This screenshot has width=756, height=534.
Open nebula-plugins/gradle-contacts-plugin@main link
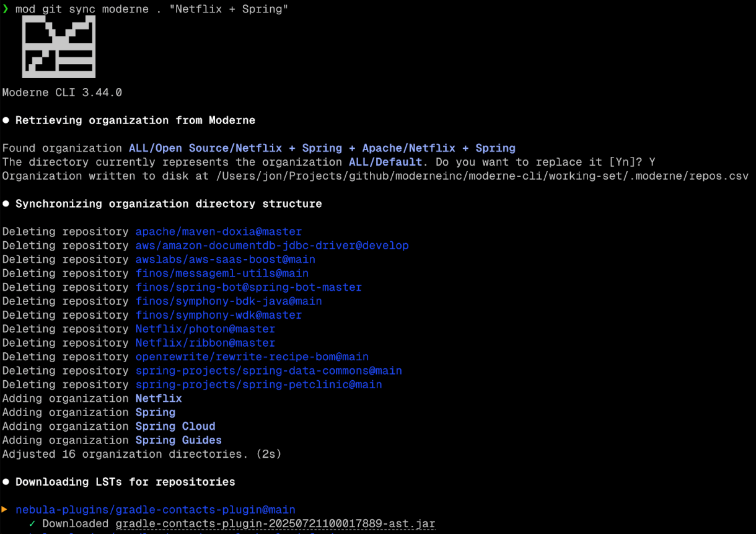click(x=156, y=510)
